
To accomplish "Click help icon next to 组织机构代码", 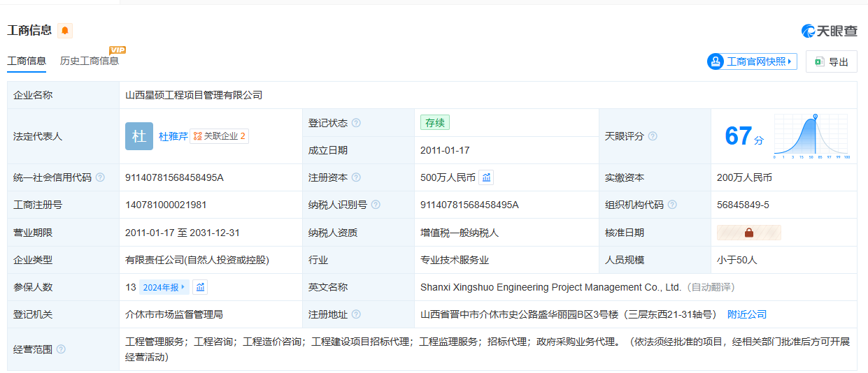I will tap(672, 205).
